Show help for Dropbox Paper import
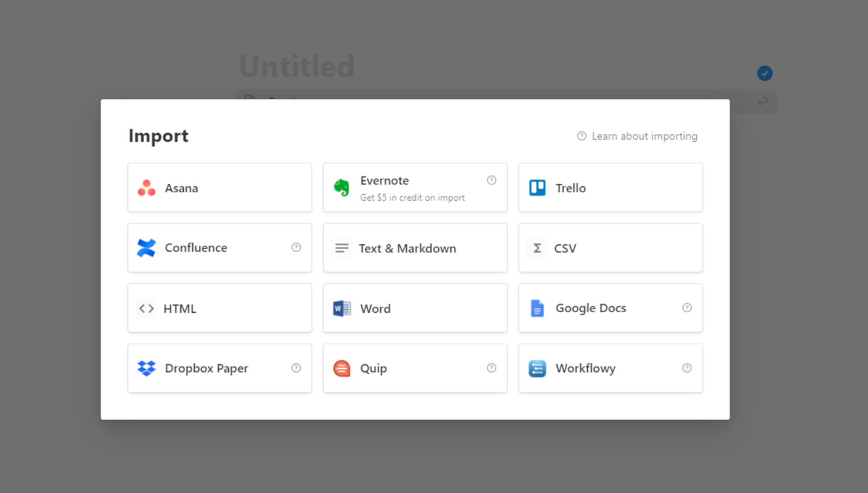This screenshot has height=493, width=868. 296,368
